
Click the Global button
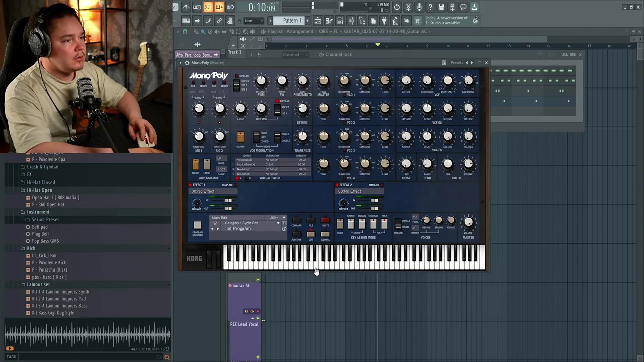pyautogui.click(x=326, y=234)
